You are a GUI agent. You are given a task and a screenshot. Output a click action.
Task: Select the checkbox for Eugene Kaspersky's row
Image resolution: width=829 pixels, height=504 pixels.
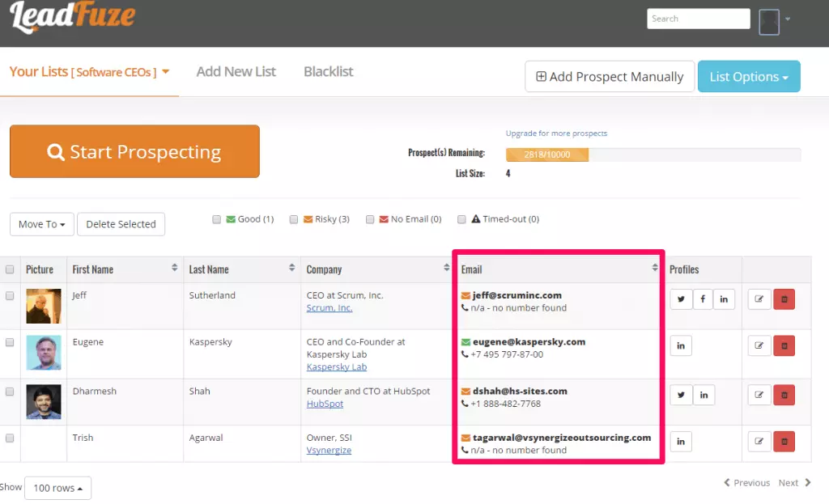coord(9,342)
